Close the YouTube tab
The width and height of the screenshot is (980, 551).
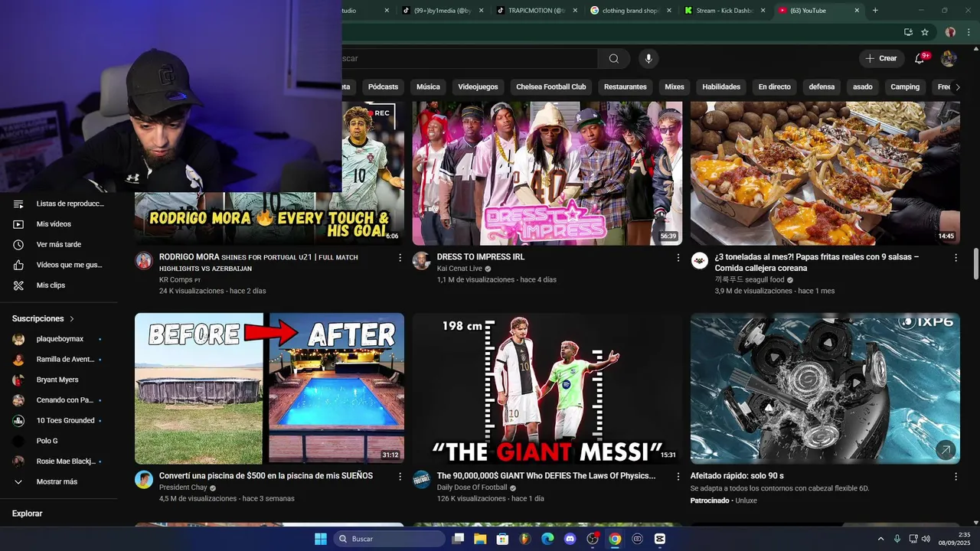click(x=857, y=11)
